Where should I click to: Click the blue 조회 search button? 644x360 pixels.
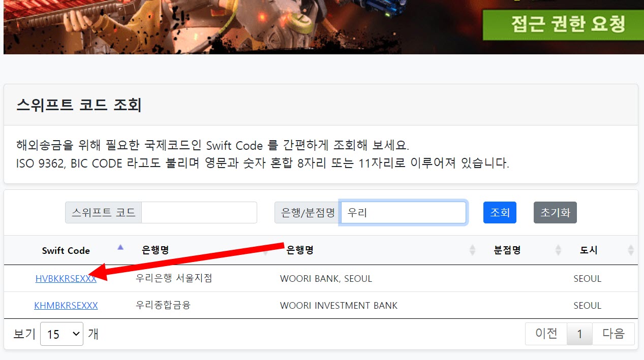pyautogui.click(x=500, y=212)
